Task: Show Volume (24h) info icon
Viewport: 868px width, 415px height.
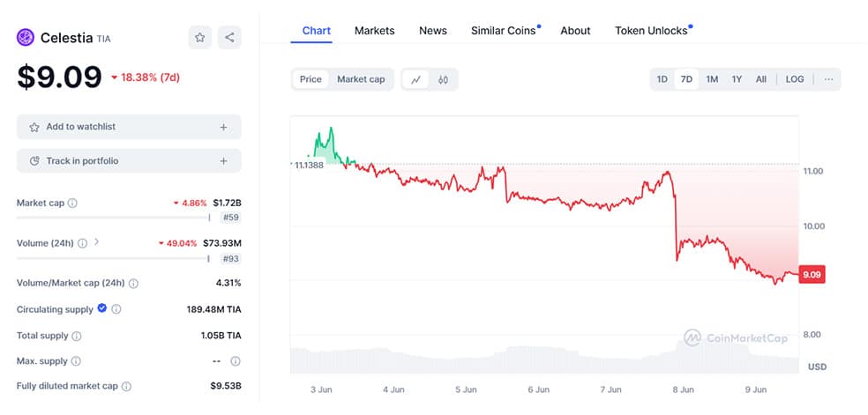Action: coord(82,243)
